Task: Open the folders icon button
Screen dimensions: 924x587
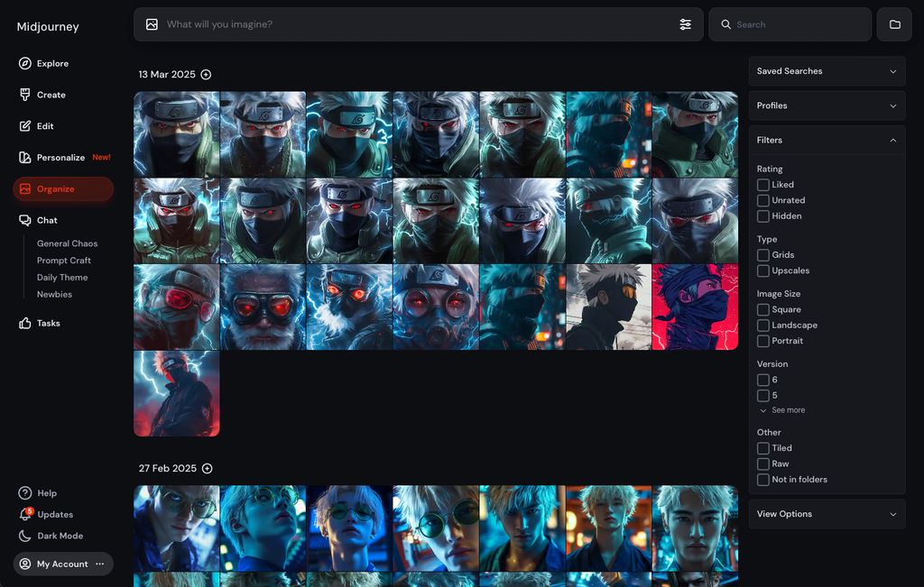Action: [x=894, y=24]
